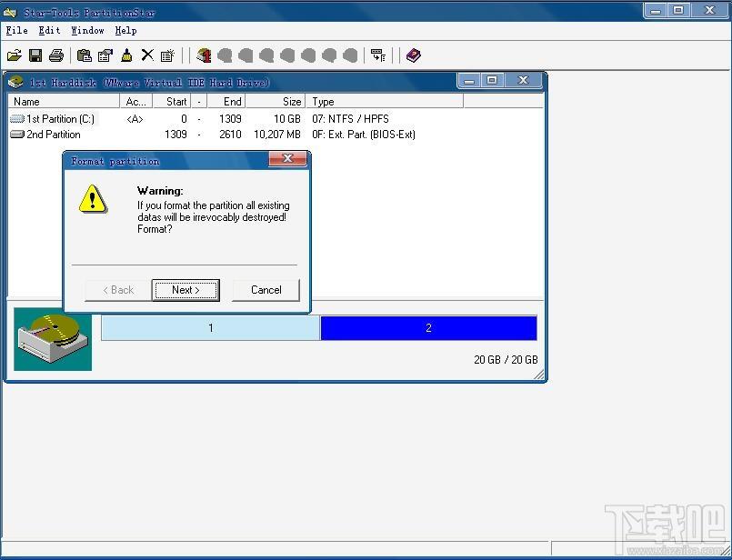Sort by the Start column header
732x560 pixels.
tap(171, 101)
